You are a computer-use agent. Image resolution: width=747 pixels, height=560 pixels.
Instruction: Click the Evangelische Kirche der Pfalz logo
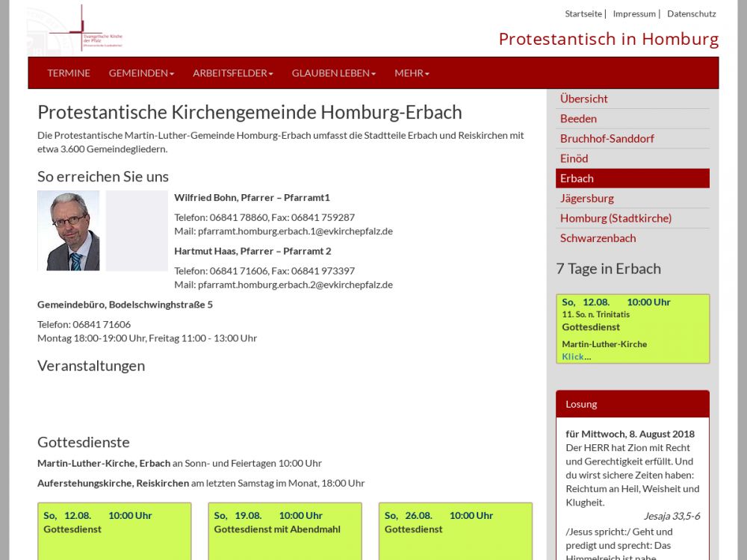tap(75, 30)
